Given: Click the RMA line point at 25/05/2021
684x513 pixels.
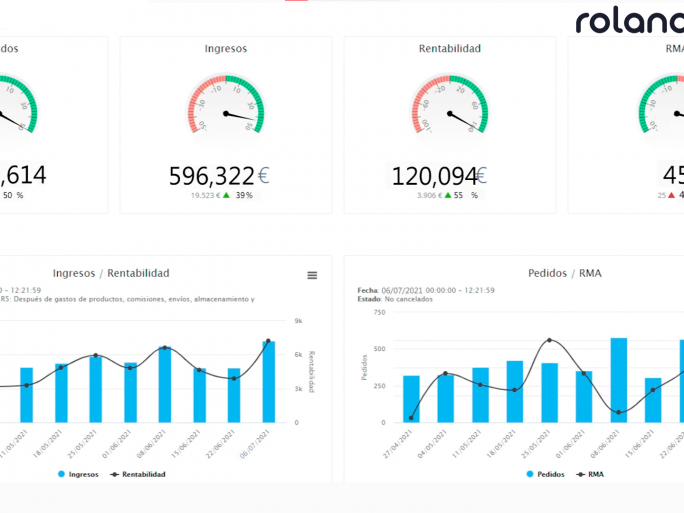Looking at the screenshot, I should 549,340.
